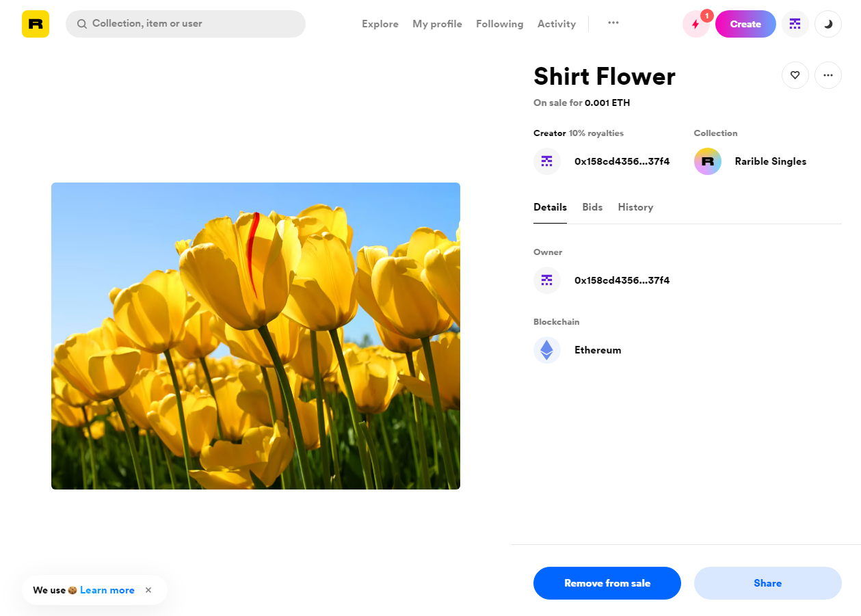Open creator address 0x158cd4356...37f4
Screen dimensions: 861x616
pos(622,161)
